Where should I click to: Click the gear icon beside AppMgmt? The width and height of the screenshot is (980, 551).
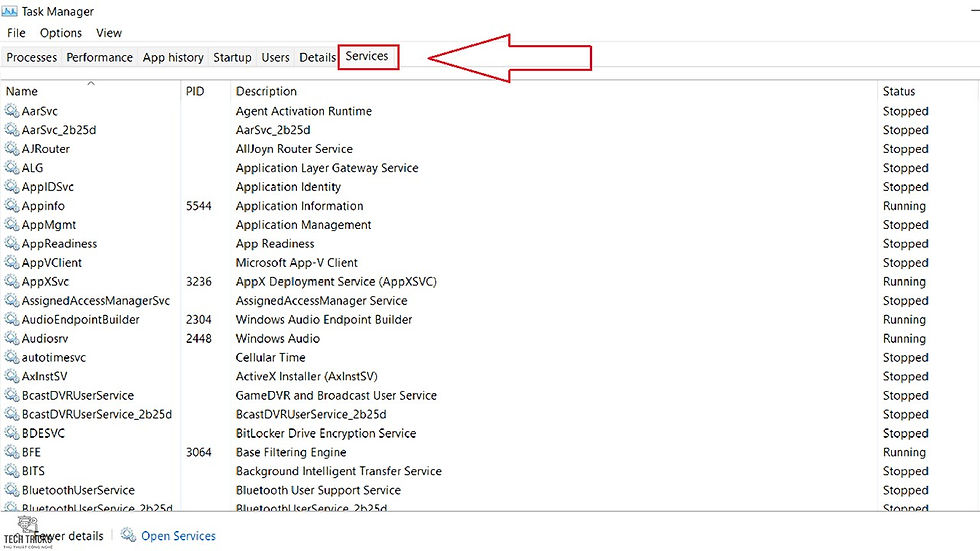pos(12,224)
